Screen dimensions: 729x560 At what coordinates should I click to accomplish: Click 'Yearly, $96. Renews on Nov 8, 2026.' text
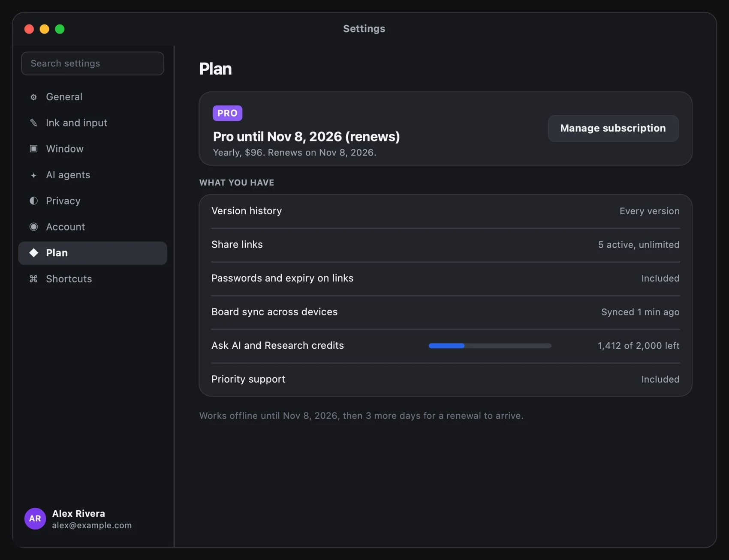295,153
